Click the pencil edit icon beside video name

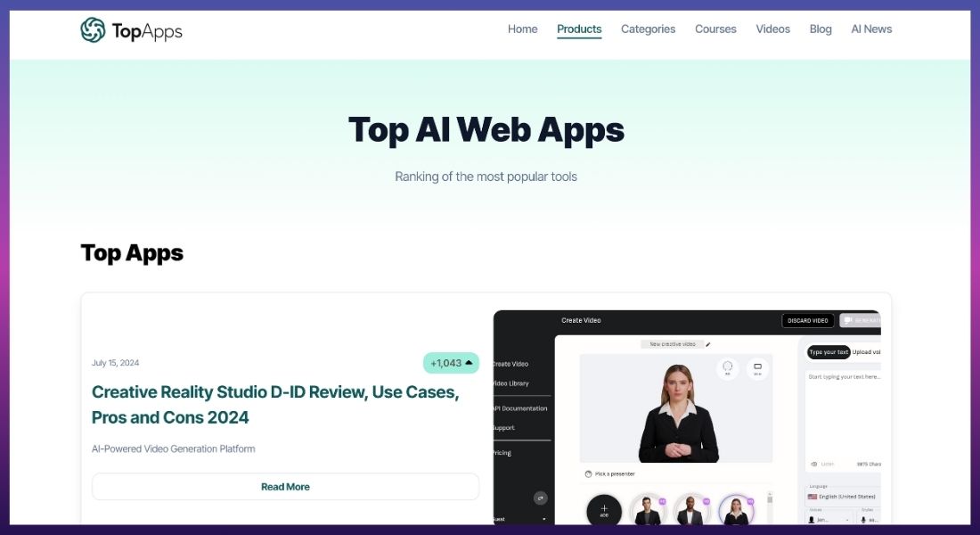[x=708, y=344]
